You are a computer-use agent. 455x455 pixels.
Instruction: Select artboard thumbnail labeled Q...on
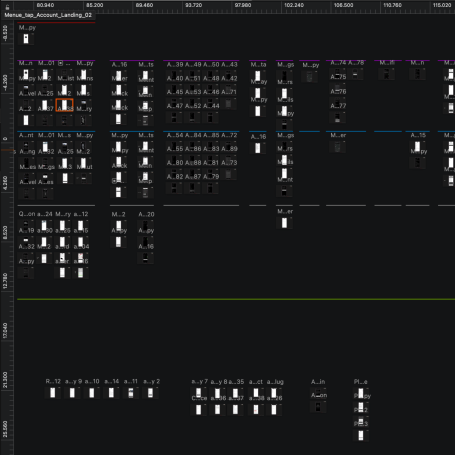(26, 225)
